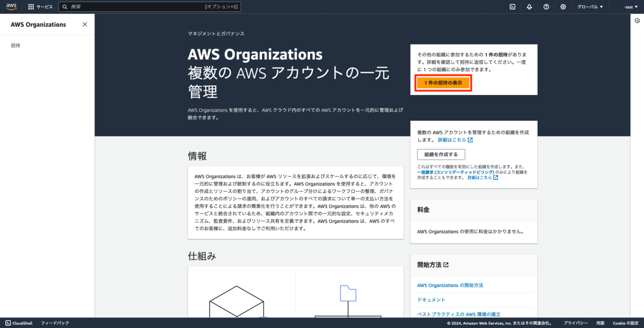
Task: Click the マネジメントとガバナンス breadcrumb text
Action: pos(216,34)
